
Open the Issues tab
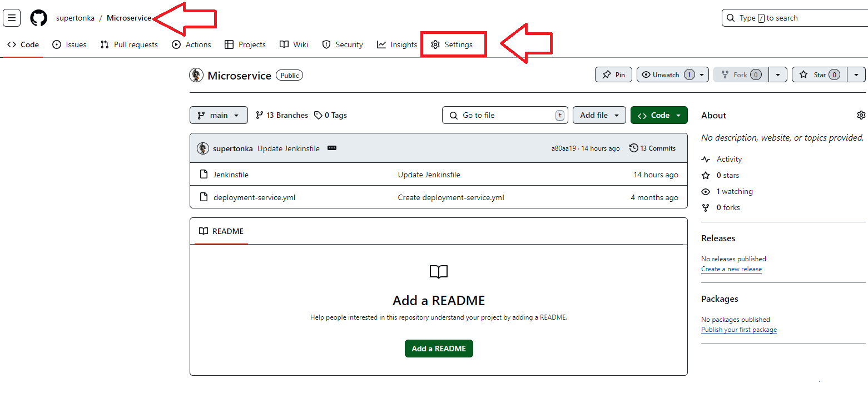[70, 44]
